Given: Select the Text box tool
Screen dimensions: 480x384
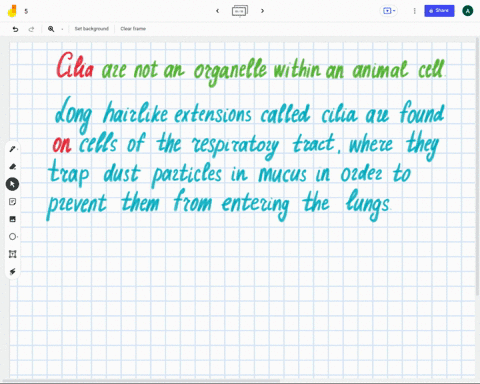Looking at the screenshot, I should (12, 254).
